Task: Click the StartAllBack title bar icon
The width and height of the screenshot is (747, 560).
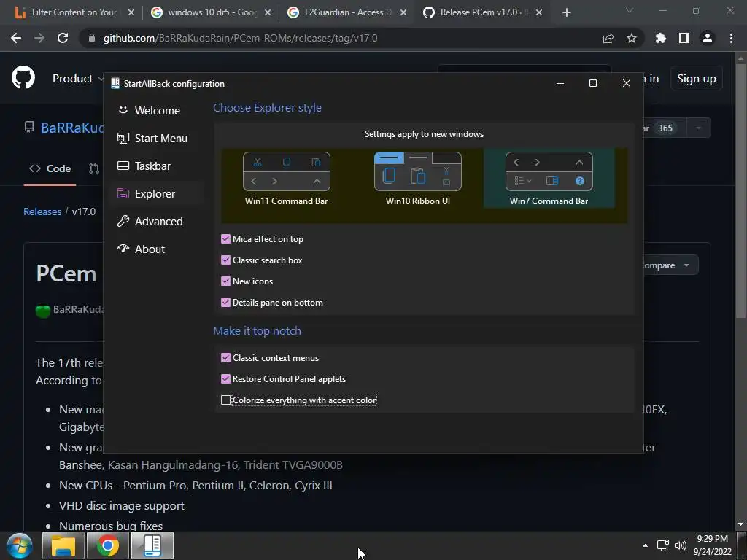Action: click(x=115, y=83)
